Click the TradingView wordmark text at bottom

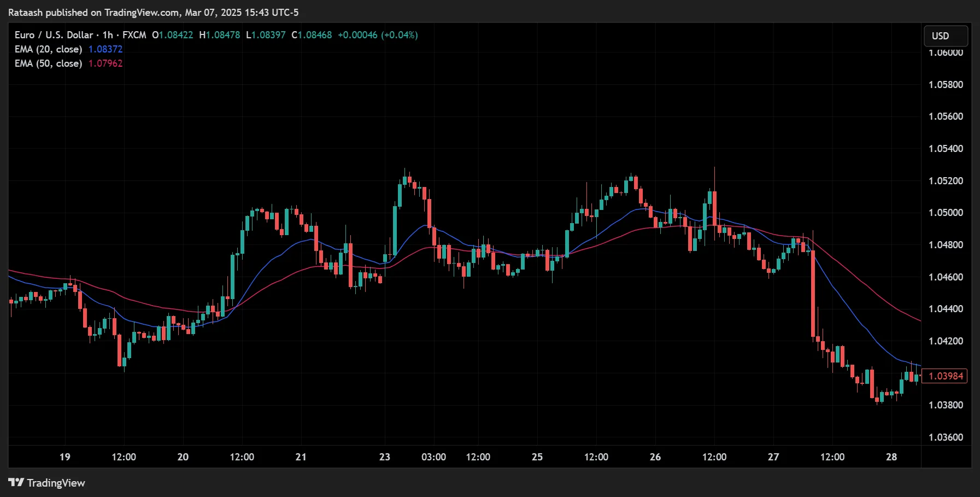click(56, 483)
